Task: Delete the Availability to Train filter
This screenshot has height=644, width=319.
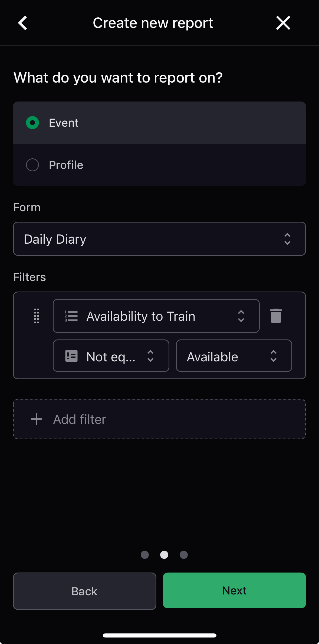Action: tap(276, 316)
